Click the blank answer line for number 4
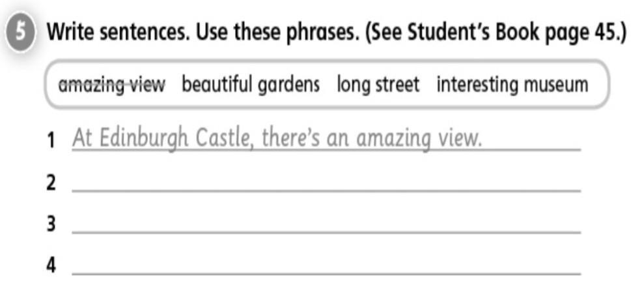Viewport: 644px width, 298px height. coord(326,273)
